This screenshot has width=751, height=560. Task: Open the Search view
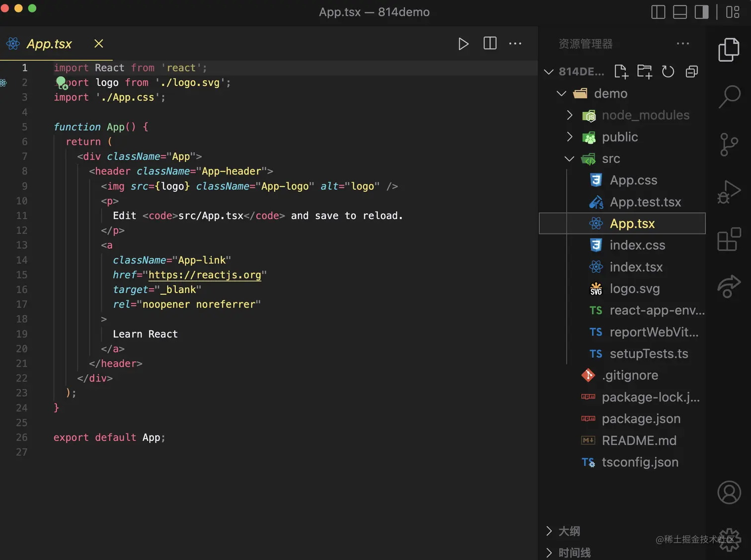(729, 96)
